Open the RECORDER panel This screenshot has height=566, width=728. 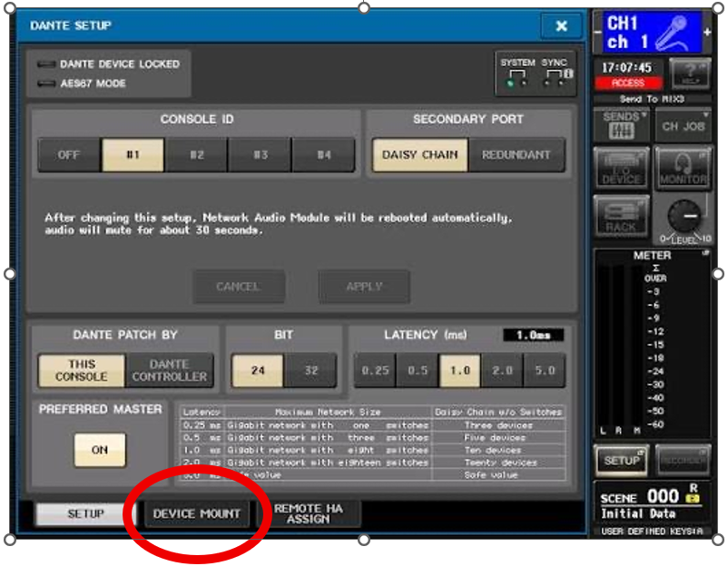[x=684, y=461]
